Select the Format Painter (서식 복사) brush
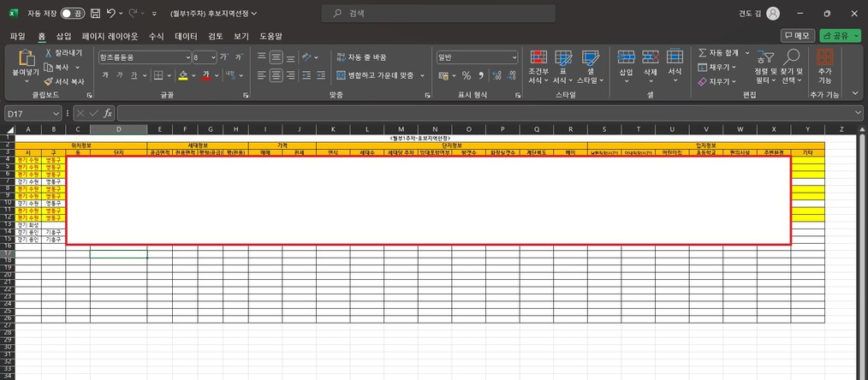Viewport: 868px width, 380px height. (x=48, y=81)
